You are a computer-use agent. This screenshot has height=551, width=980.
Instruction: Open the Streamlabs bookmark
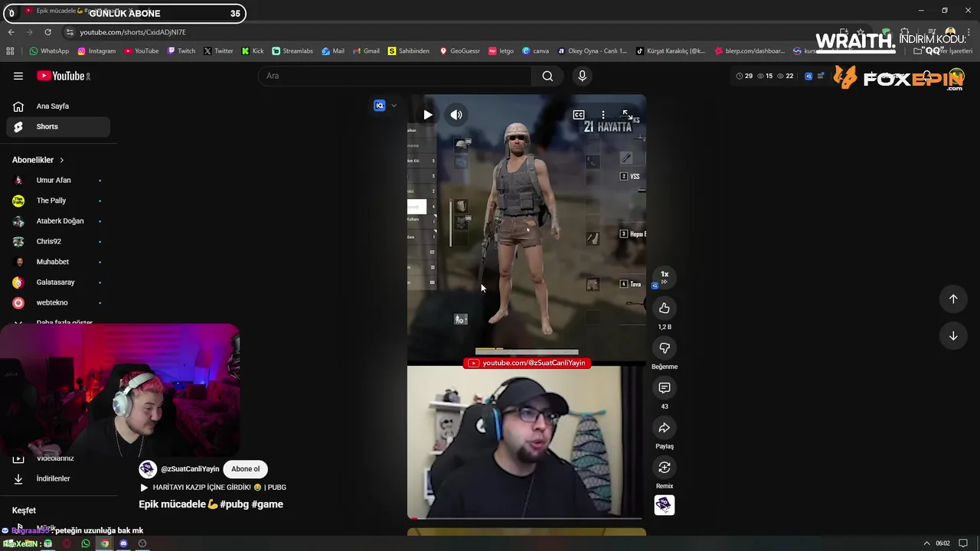pyautogui.click(x=292, y=51)
